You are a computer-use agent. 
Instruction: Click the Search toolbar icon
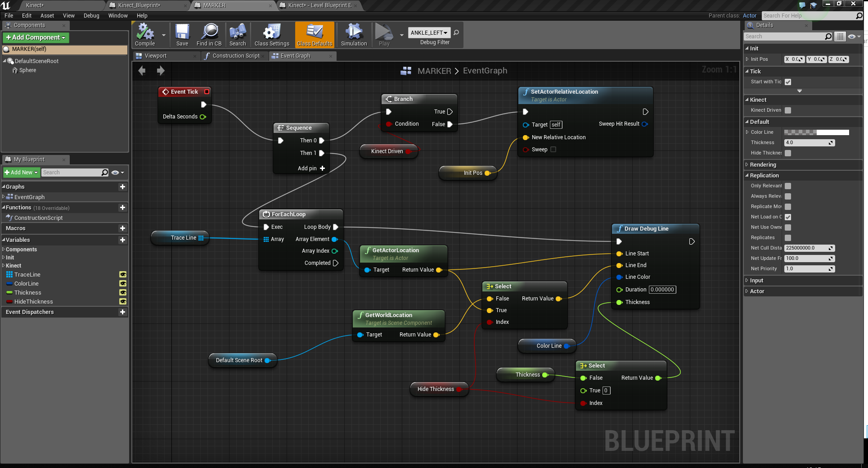pyautogui.click(x=238, y=35)
